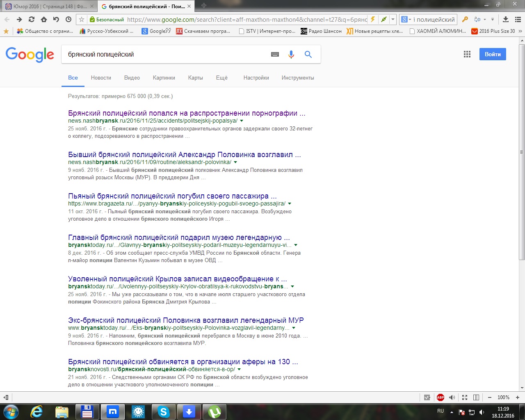
Task: Toggle the sidebar panel icon at bottom left
Action: (x=6, y=397)
